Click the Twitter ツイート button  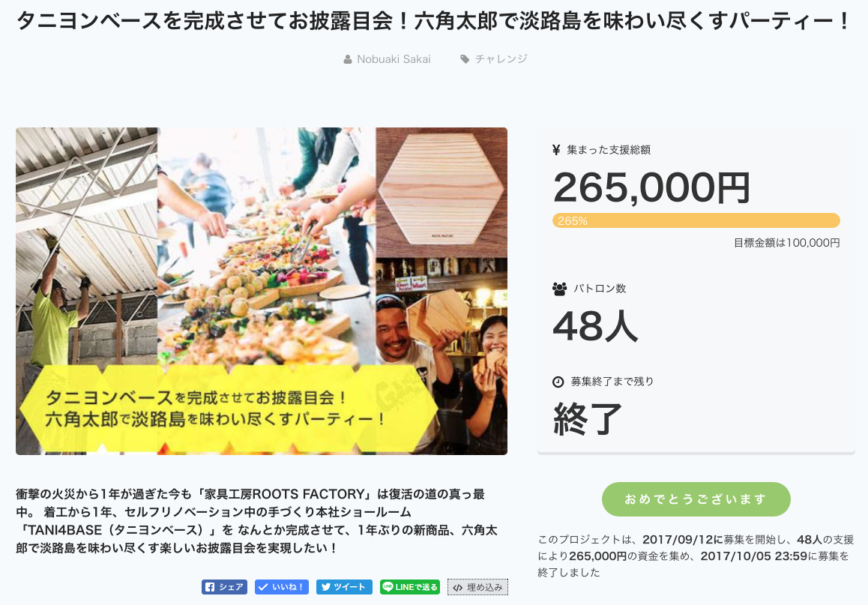pos(344,587)
